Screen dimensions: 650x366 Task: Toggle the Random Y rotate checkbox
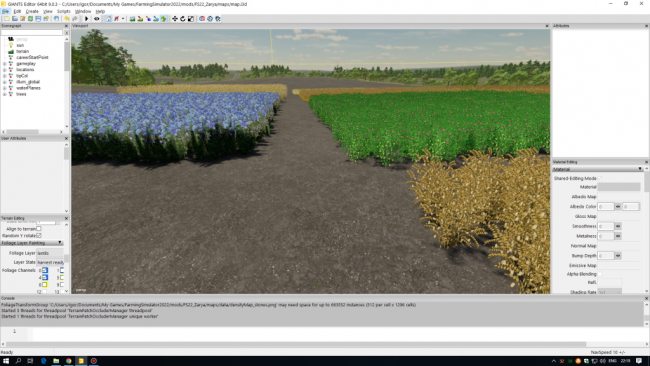click(39, 235)
